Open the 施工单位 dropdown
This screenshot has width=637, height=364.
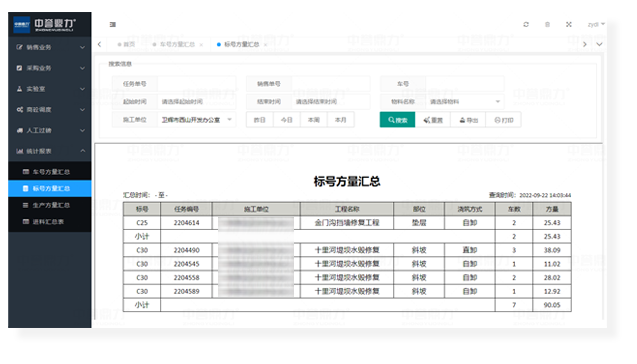pyautogui.click(x=197, y=120)
